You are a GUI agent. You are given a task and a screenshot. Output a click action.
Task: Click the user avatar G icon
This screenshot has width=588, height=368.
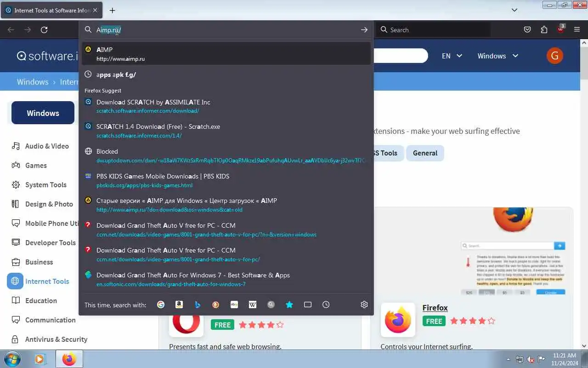click(555, 56)
